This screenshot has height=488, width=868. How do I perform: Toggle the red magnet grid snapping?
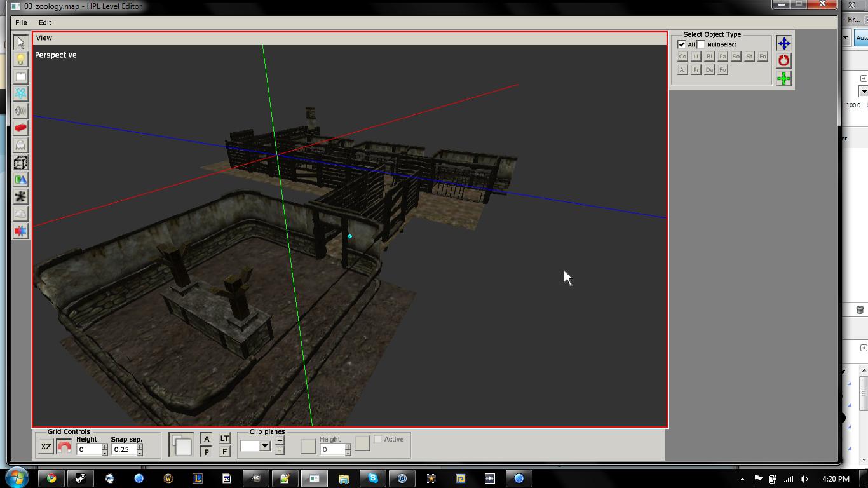[64, 447]
